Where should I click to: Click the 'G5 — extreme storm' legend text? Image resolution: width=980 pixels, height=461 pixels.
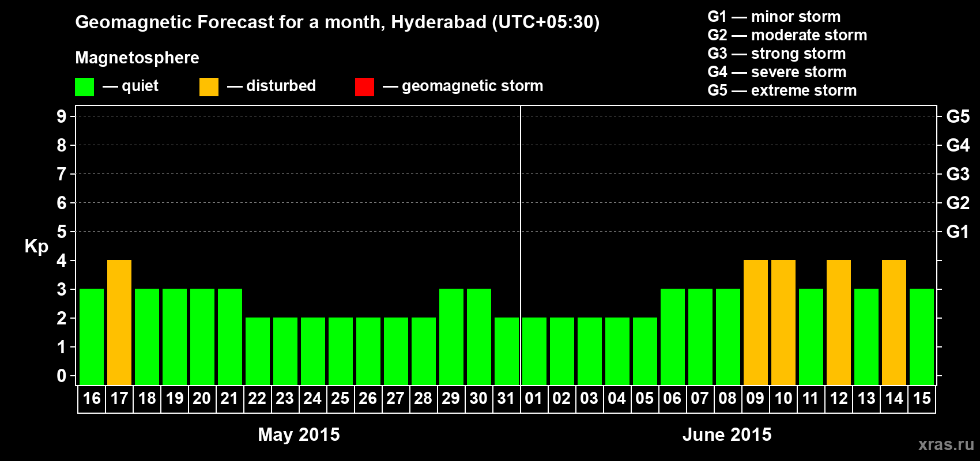click(x=782, y=90)
